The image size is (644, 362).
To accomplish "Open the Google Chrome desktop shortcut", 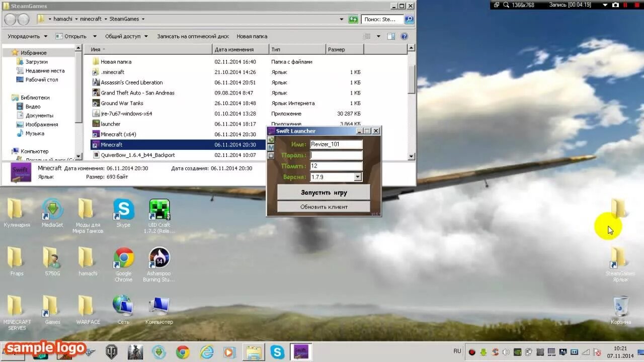I will [123, 265].
